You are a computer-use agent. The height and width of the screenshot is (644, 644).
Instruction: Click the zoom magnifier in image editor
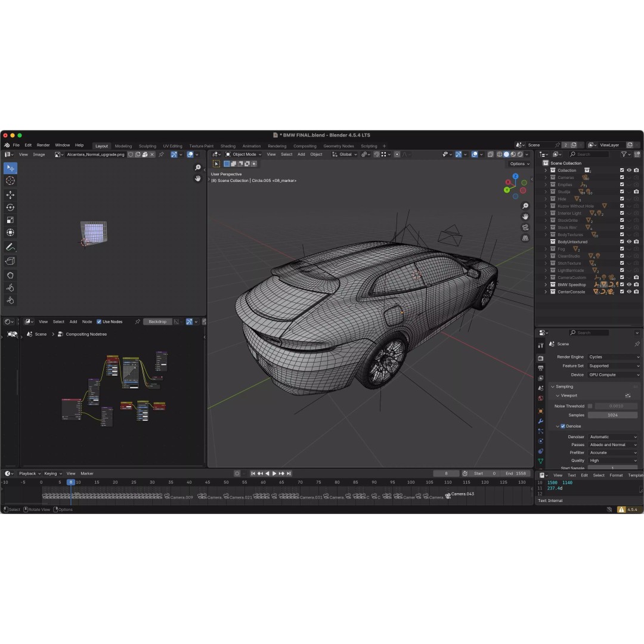pyautogui.click(x=198, y=168)
